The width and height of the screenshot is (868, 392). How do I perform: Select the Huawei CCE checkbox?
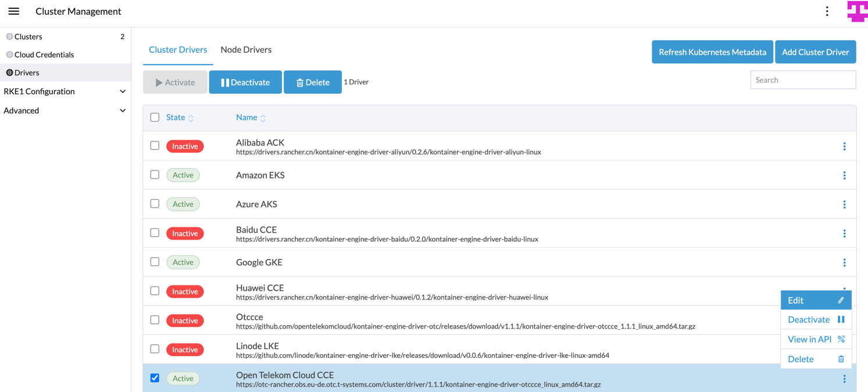(155, 291)
